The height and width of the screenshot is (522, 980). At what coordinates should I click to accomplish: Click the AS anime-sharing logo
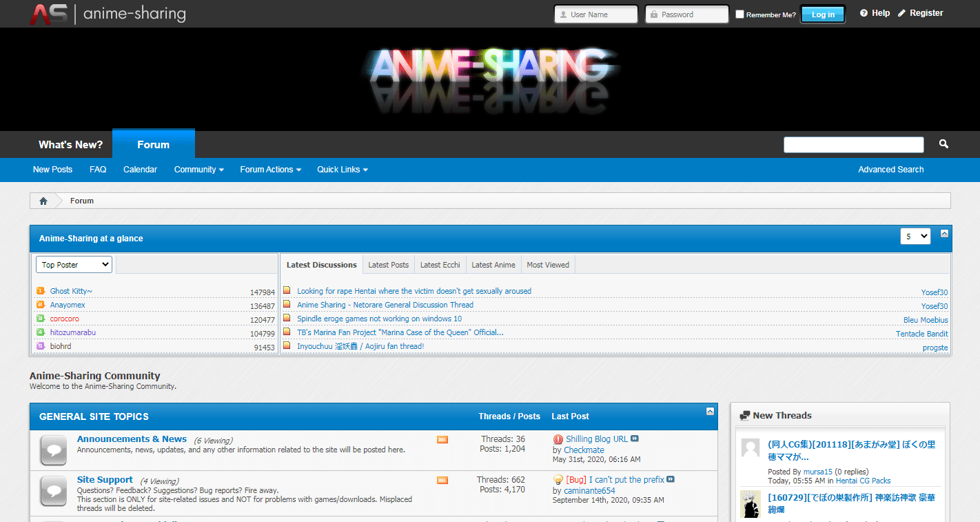(x=108, y=14)
